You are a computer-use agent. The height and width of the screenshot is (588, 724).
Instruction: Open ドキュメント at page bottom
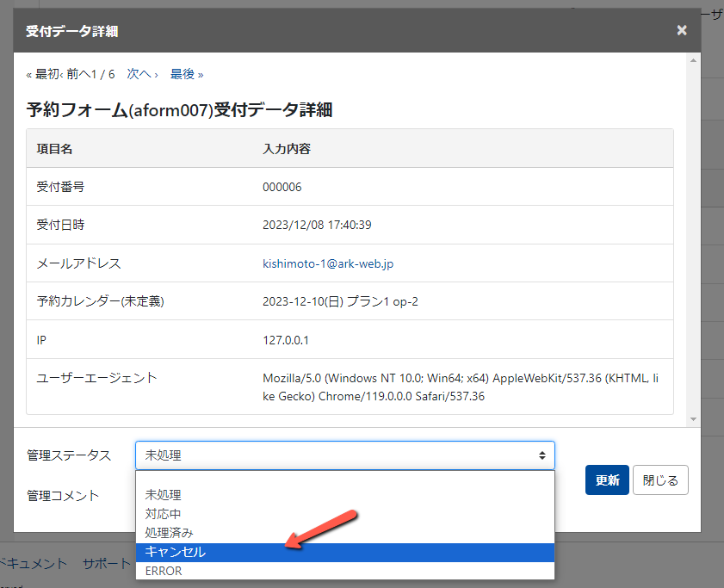click(x=34, y=564)
